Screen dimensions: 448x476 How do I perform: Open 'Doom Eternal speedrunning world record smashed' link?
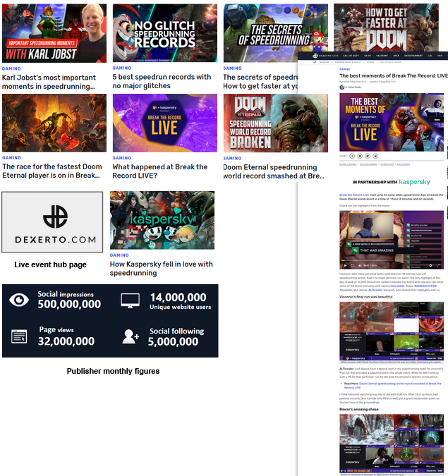point(274,171)
